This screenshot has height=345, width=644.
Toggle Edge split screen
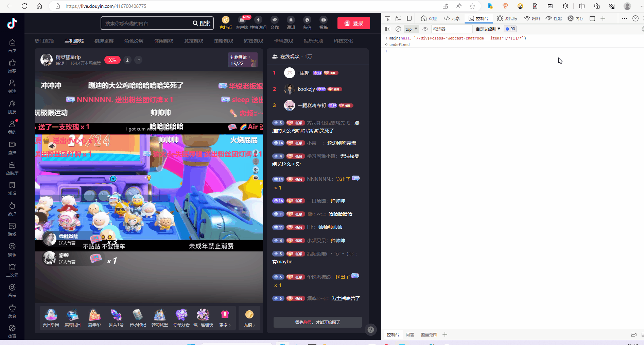[x=582, y=6]
